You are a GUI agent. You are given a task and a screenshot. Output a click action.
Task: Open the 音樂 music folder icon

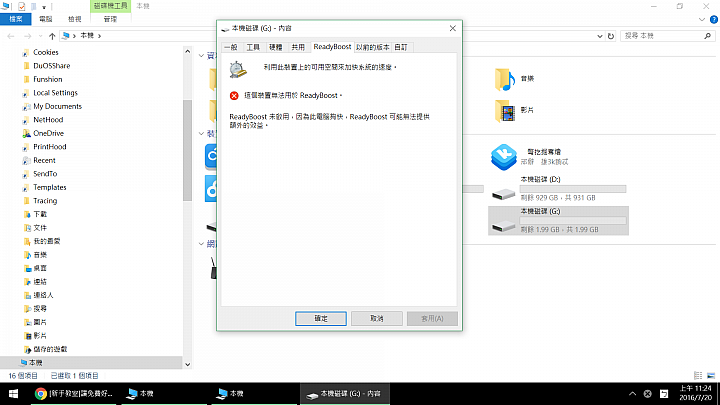tap(505, 79)
